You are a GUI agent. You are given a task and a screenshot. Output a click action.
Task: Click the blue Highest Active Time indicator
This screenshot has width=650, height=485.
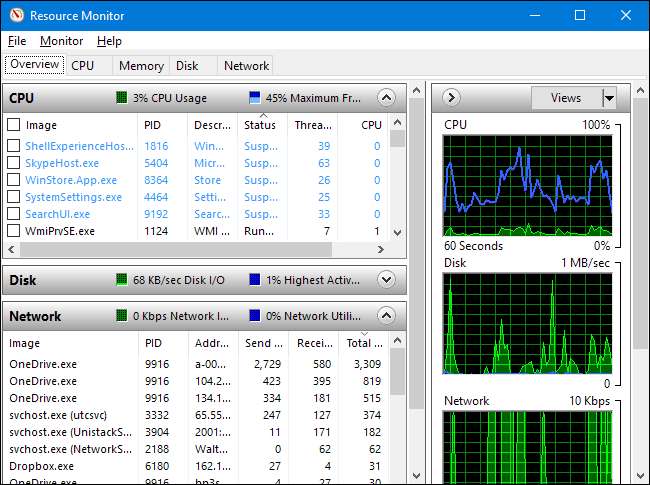point(254,278)
